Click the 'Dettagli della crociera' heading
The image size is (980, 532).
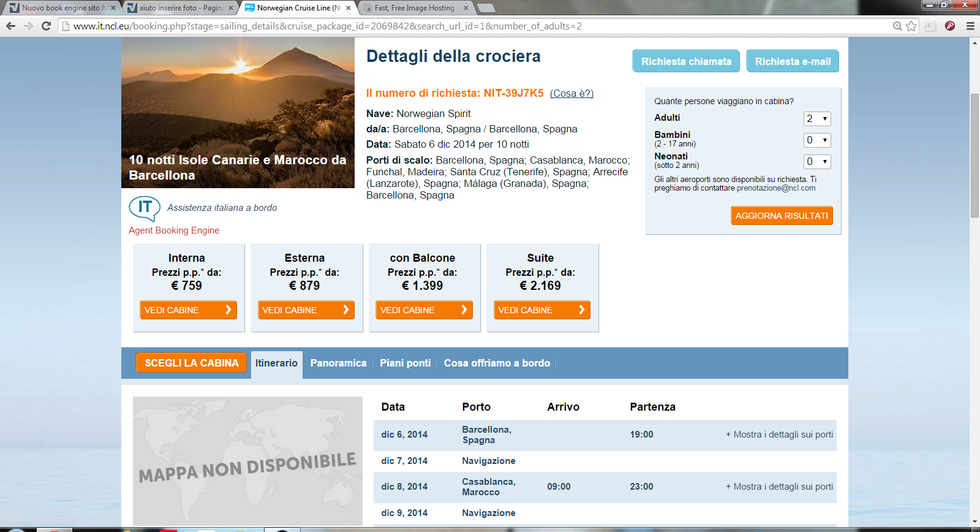(453, 56)
